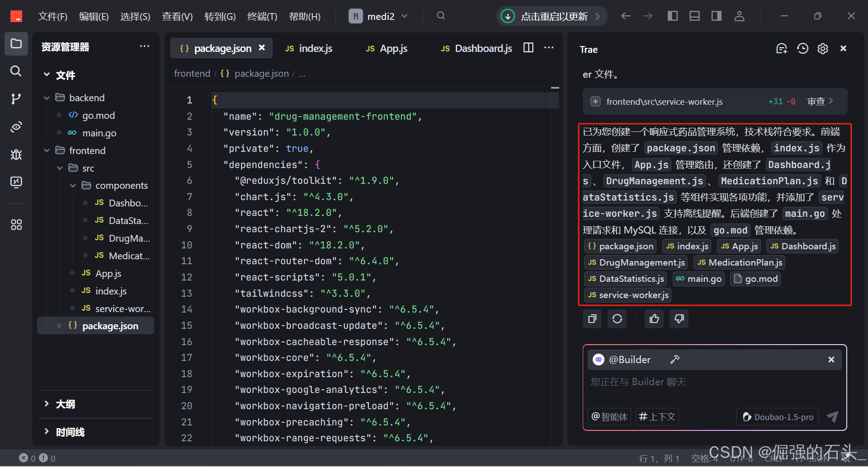Open the 终端(T) menu
Screen dimensions: 868x467
(x=262, y=17)
